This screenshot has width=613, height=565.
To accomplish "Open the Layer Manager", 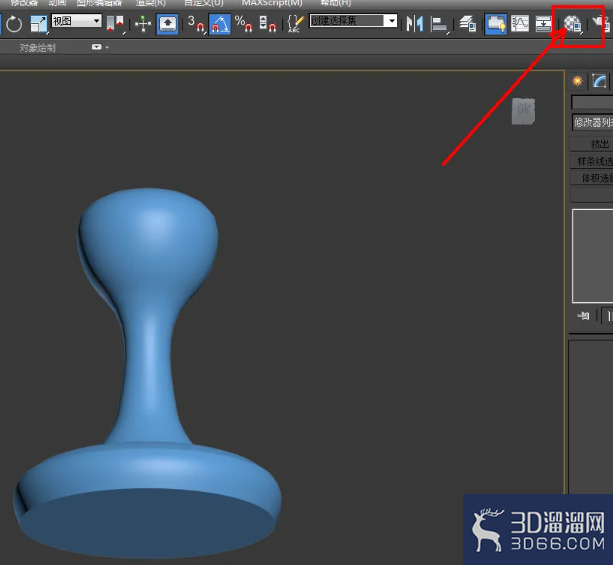I will coord(468,24).
